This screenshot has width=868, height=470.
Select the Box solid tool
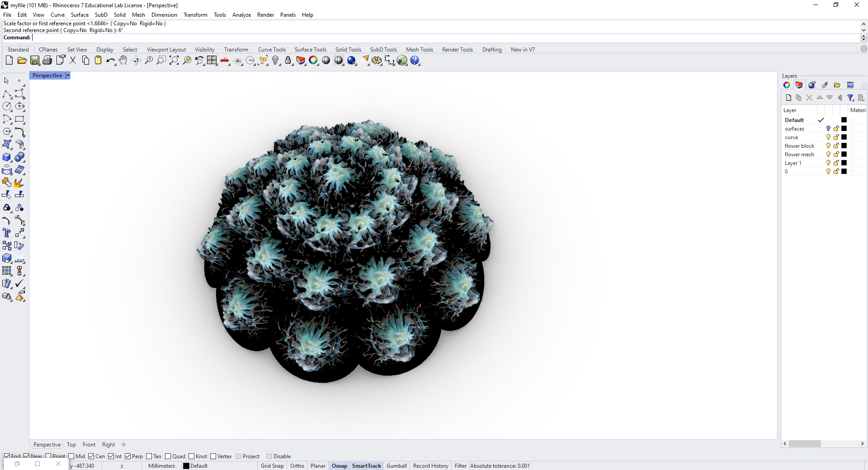pos(7,157)
